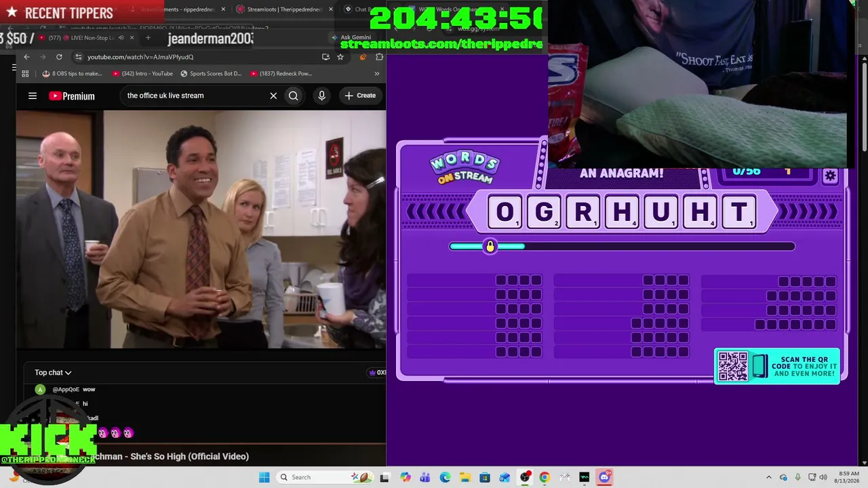The width and height of the screenshot is (868, 488).
Task: Open the Windows Start menu
Action: pos(264,477)
